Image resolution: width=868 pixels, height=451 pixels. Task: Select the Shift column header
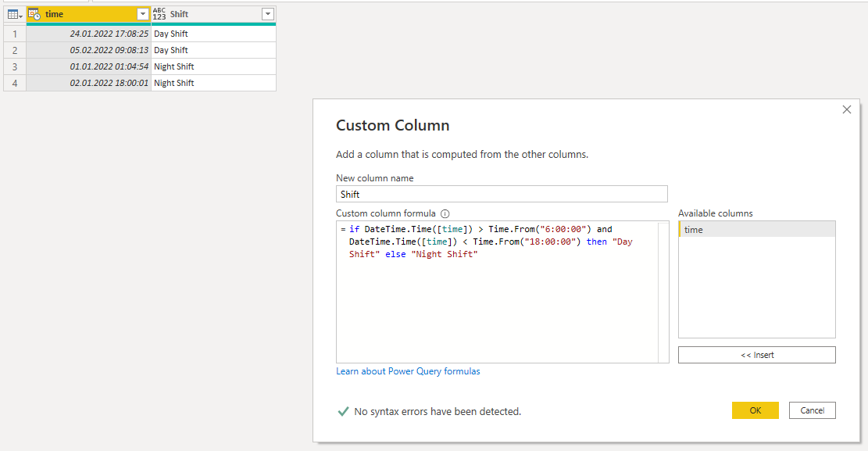pyautogui.click(x=213, y=14)
